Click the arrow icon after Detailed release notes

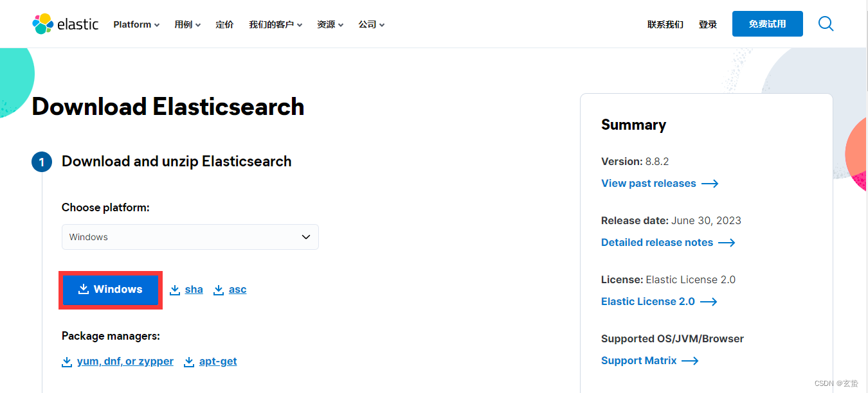tap(727, 242)
